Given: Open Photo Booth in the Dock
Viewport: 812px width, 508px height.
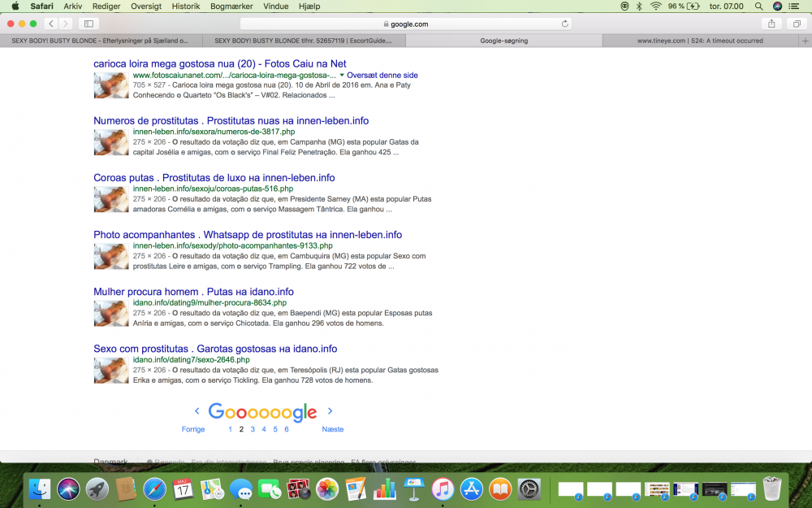Looking at the screenshot, I should (298, 488).
